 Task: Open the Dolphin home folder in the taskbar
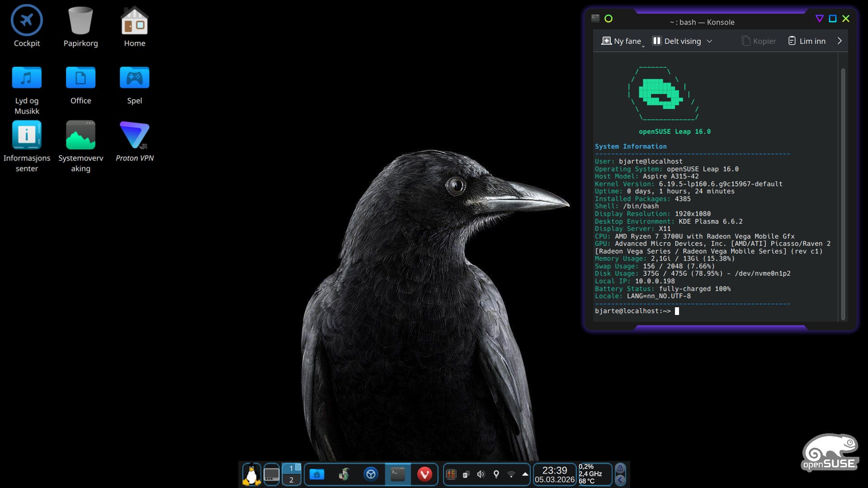point(316,474)
